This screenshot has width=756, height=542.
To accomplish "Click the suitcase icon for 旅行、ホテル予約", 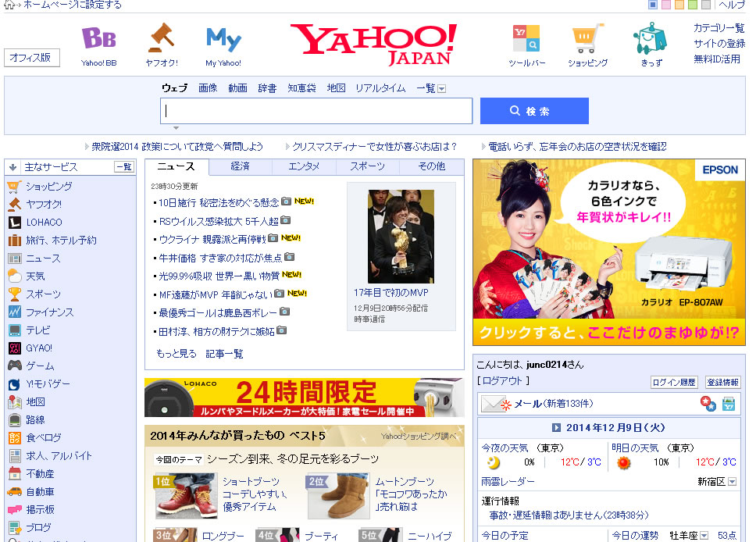I will 15,240.
